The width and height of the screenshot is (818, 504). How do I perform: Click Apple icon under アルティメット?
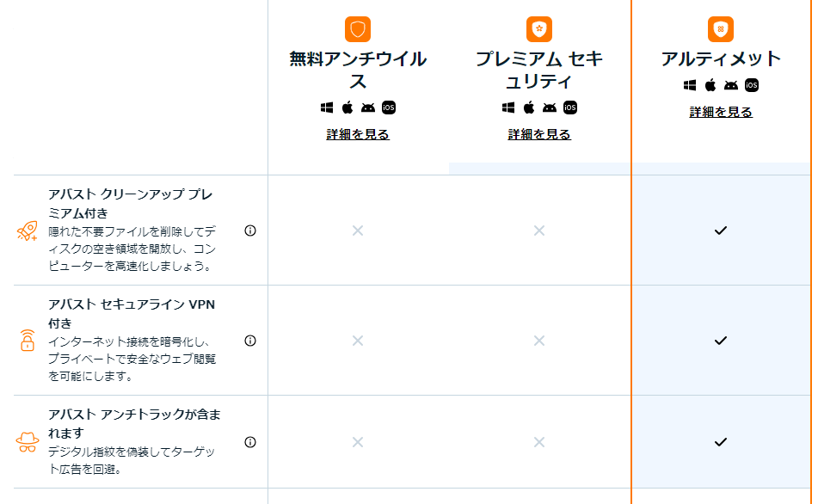tap(710, 85)
